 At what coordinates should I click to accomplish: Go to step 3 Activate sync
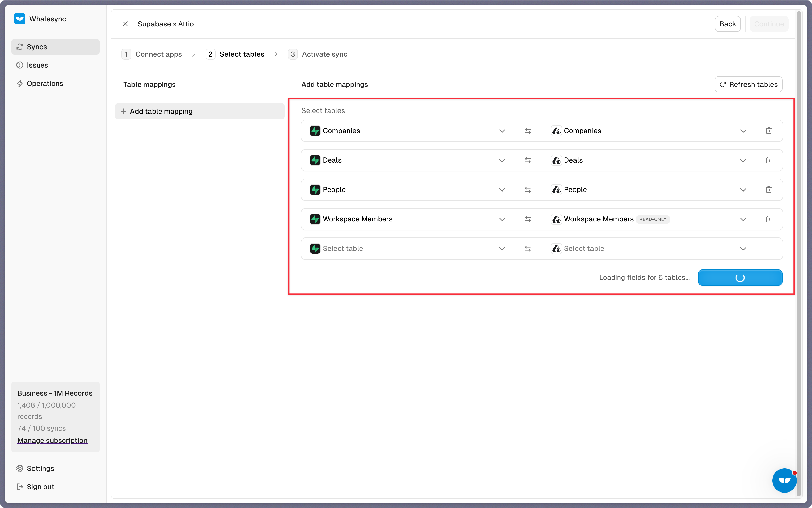tap(317, 54)
